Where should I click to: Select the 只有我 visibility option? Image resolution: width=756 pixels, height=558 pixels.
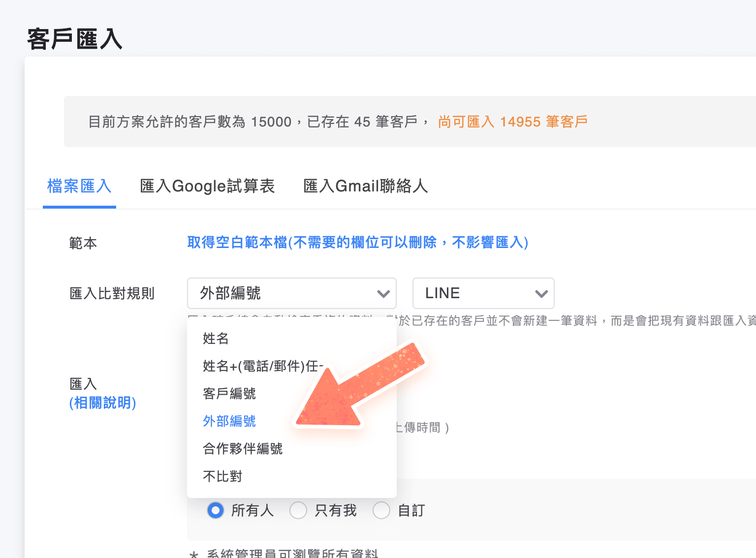tap(298, 510)
